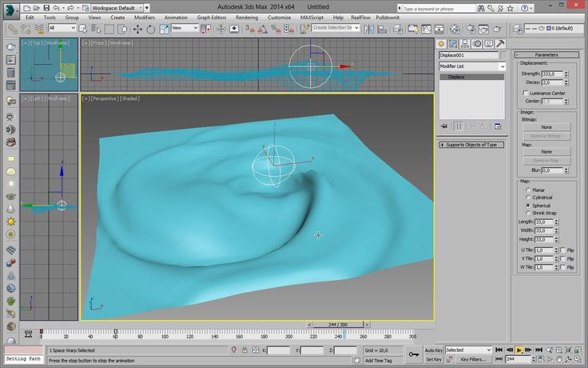Viewport: 588px width, 368px height.
Task: Activate Select and Rotate tool
Action: click(x=151, y=29)
